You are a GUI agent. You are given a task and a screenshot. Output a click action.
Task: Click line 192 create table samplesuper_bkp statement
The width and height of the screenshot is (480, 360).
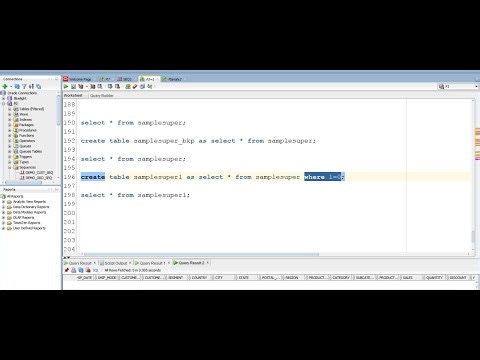[198, 141]
